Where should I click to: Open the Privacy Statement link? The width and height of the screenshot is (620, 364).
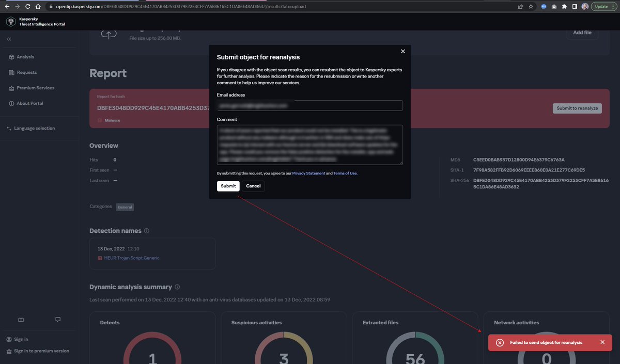pos(308,173)
